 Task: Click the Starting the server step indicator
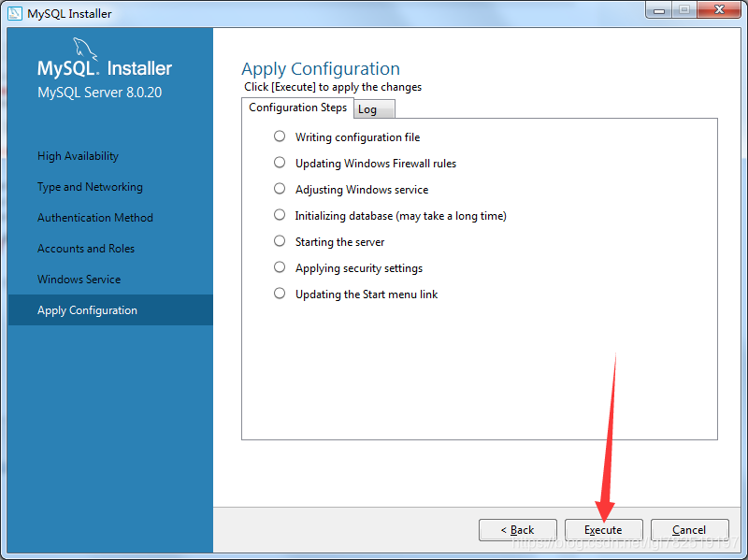[280, 241]
